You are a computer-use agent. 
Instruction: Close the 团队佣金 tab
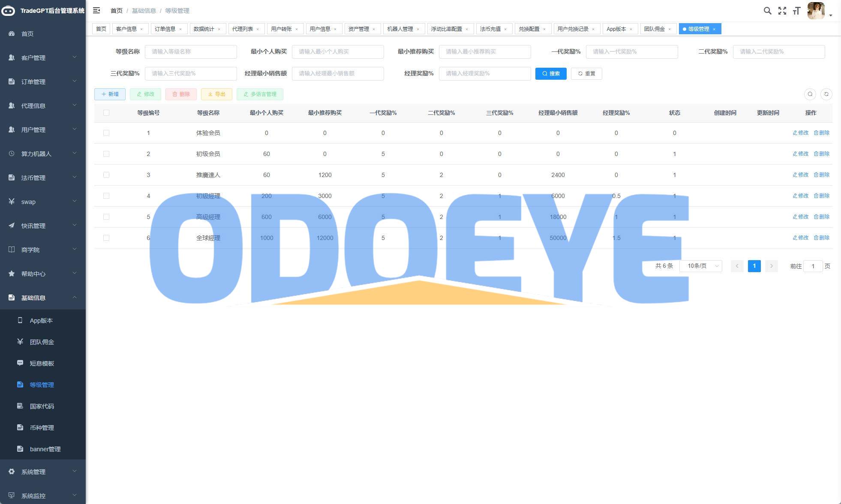[670, 29]
